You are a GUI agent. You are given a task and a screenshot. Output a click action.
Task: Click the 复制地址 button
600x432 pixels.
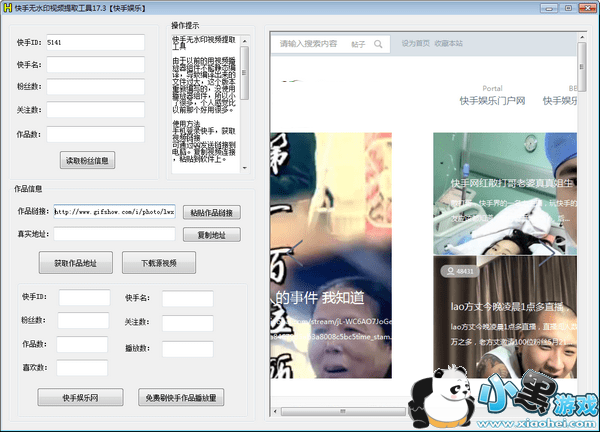coord(212,235)
